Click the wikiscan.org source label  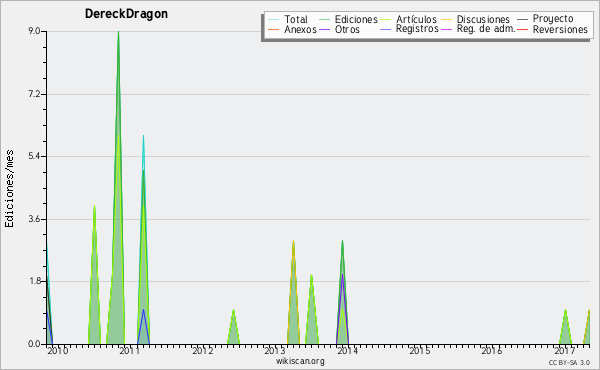pyautogui.click(x=300, y=361)
